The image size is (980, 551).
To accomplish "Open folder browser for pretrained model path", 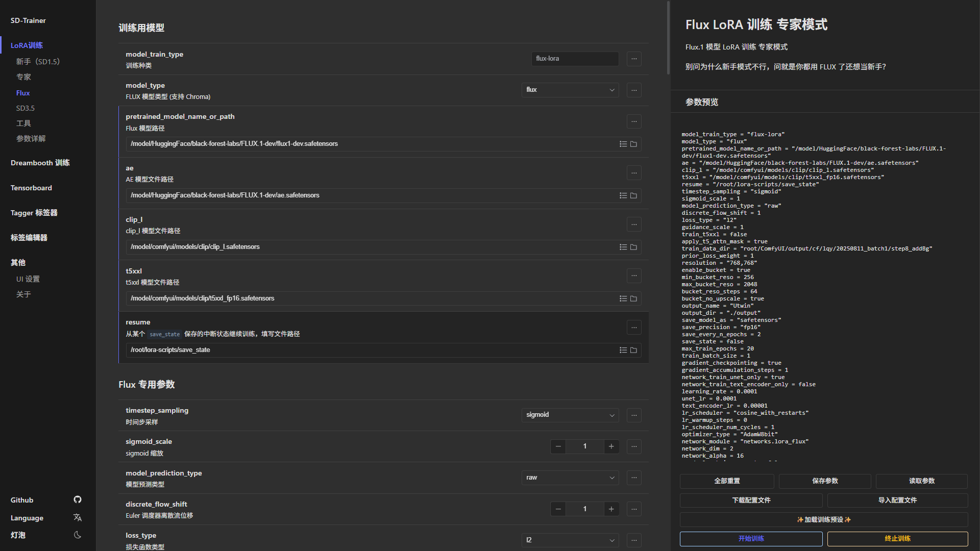I will click(633, 144).
